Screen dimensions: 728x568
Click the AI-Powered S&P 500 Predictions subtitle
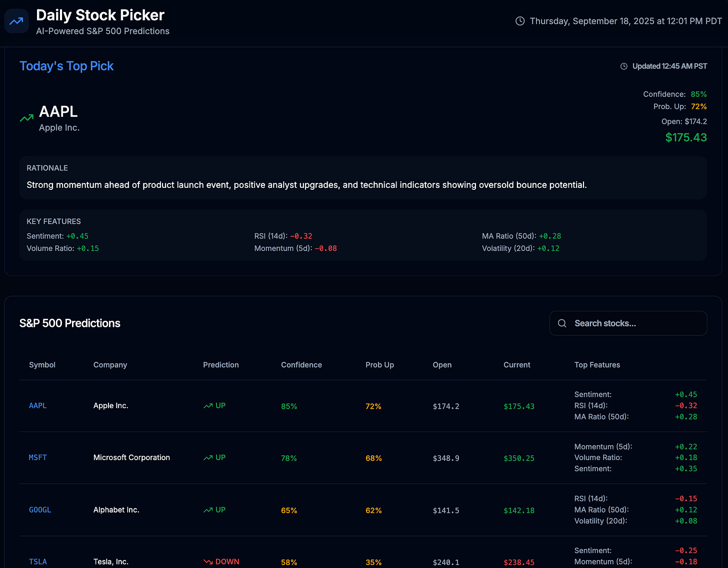click(102, 31)
